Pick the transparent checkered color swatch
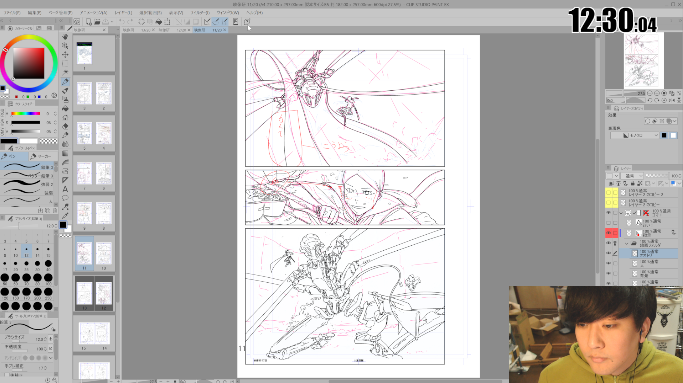683x383 pixels. [x=48, y=141]
